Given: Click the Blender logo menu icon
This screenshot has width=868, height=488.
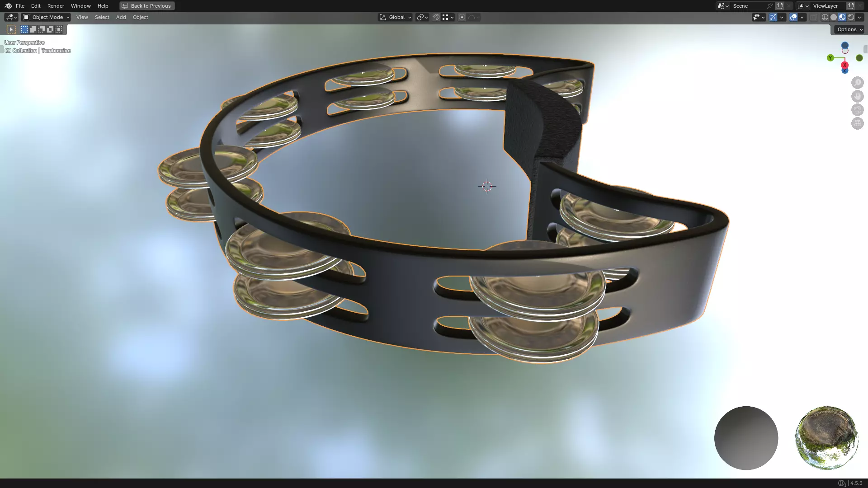Looking at the screenshot, I should click(8, 6).
